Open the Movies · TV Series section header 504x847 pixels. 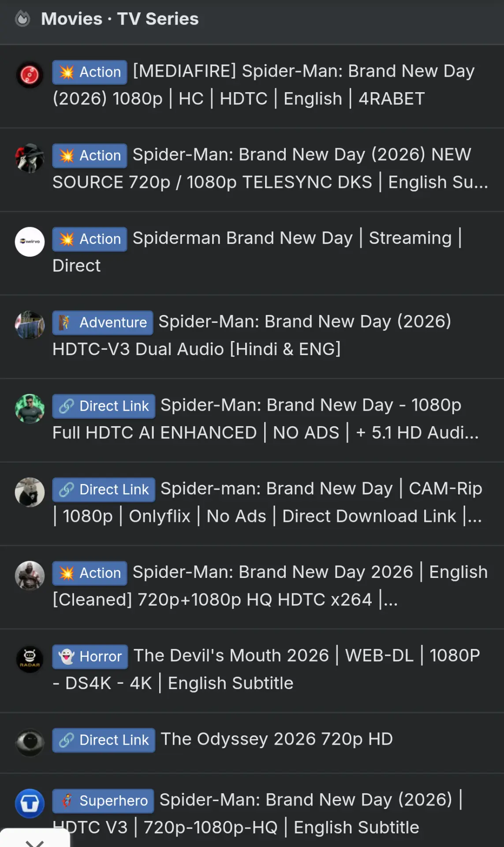tap(119, 19)
